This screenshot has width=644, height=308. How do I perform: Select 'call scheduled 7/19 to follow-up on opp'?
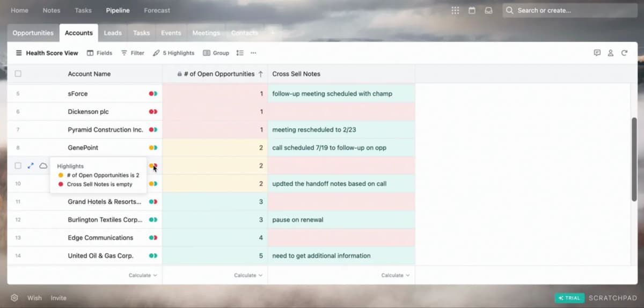pos(341,148)
